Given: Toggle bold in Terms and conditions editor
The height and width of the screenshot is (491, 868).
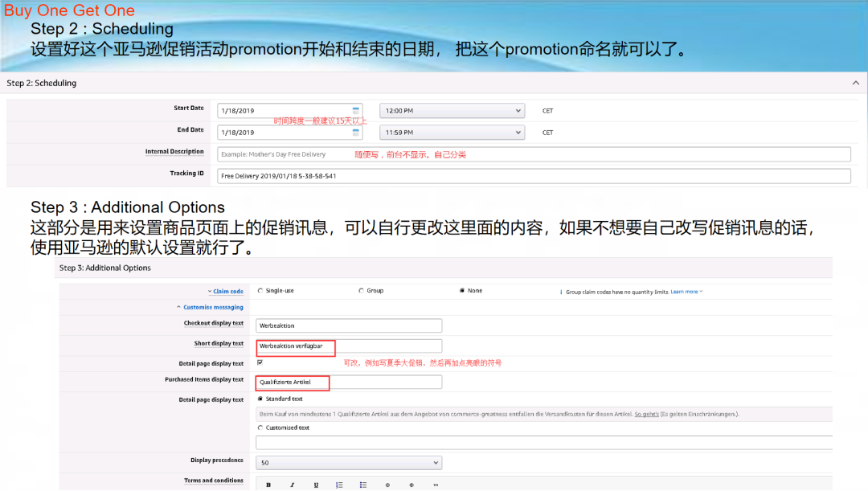Looking at the screenshot, I should (x=268, y=485).
